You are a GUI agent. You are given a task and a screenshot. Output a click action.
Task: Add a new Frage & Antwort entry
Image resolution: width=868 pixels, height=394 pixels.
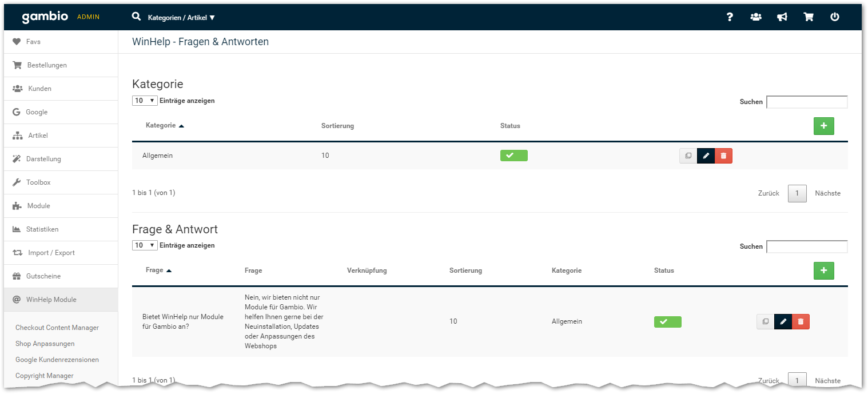tap(823, 270)
